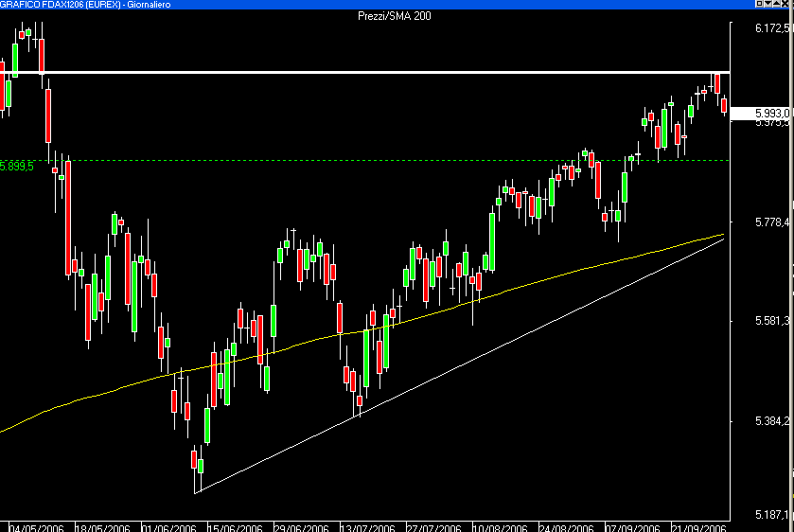This screenshot has height=532, width=794.
Task: Click the 15/06/2006 date label
Action: point(235,527)
